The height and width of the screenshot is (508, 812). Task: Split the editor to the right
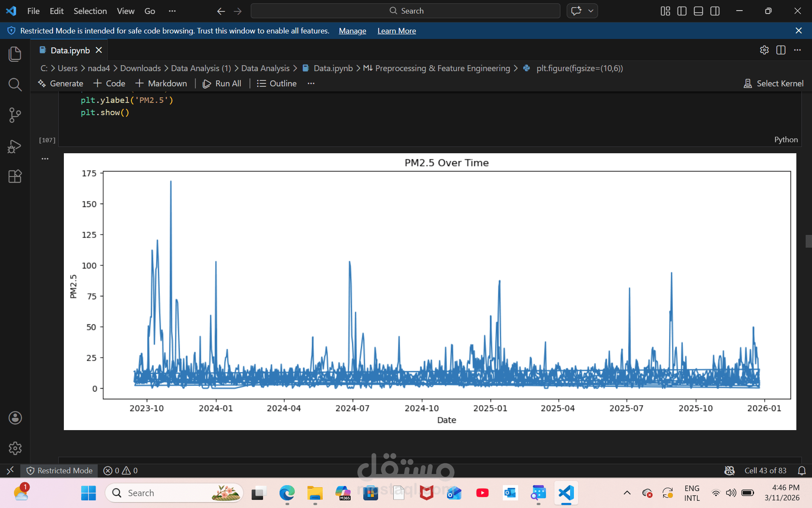coord(781,50)
